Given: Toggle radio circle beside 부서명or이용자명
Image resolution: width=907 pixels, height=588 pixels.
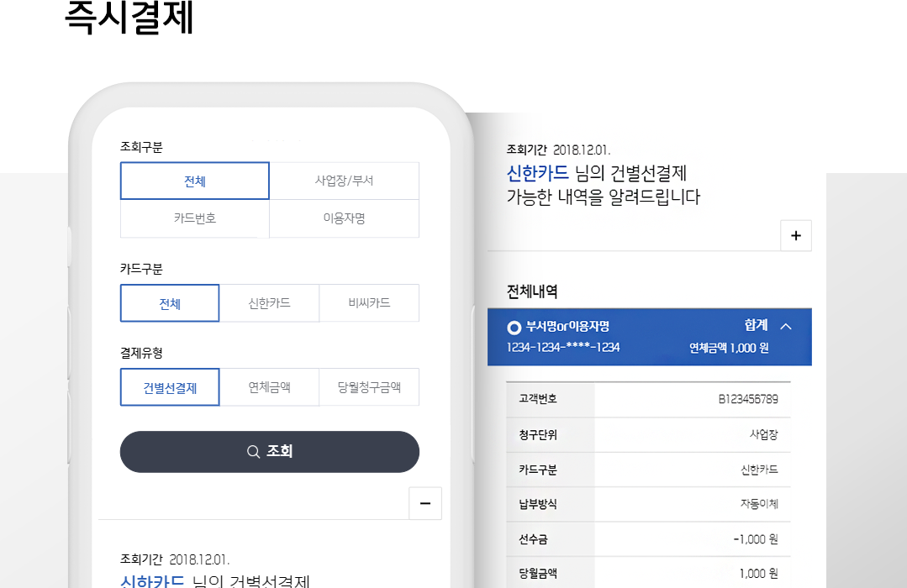Looking at the screenshot, I should 514,328.
